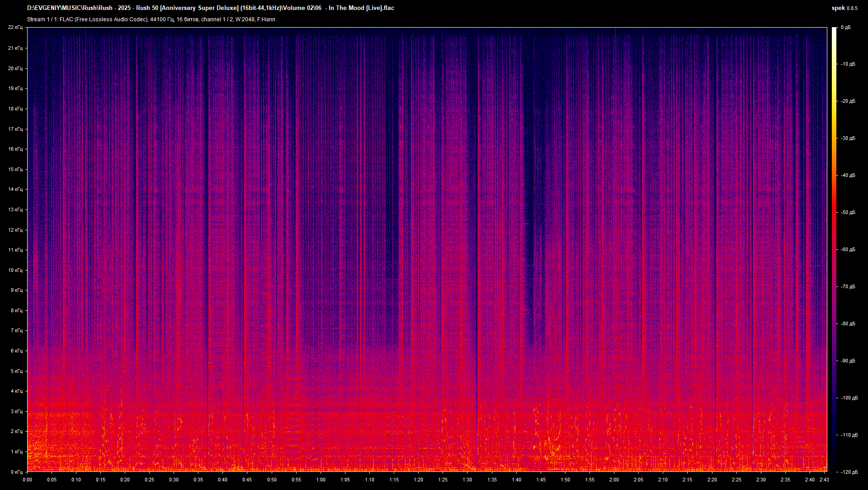Click the 16 кГц frequency label
This screenshot has height=490, width=868.
[15, 149]
